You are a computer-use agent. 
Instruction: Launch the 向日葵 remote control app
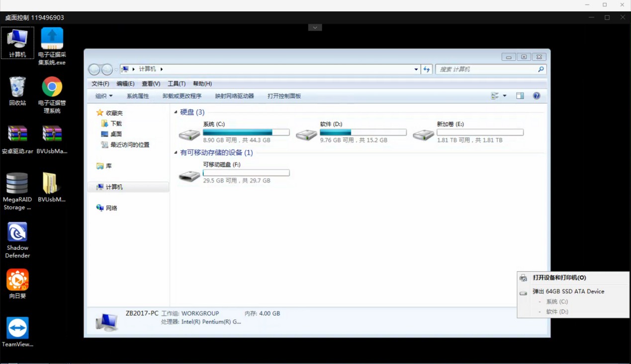17,281
